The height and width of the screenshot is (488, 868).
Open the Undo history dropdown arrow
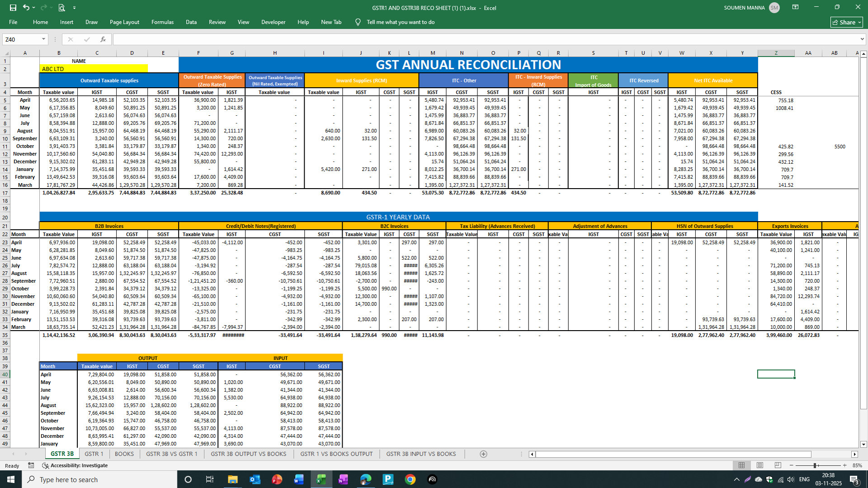click(33, 8)
